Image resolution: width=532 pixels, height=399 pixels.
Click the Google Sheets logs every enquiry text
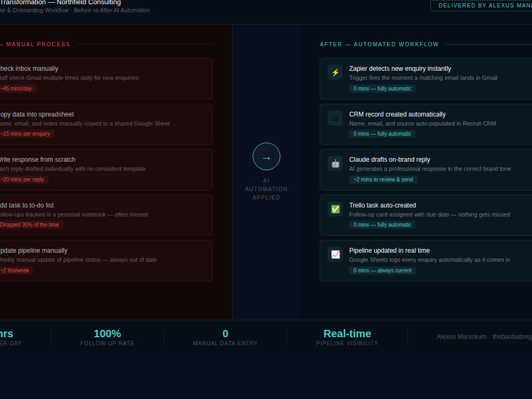pyautogui.click(x=429, y=260)
